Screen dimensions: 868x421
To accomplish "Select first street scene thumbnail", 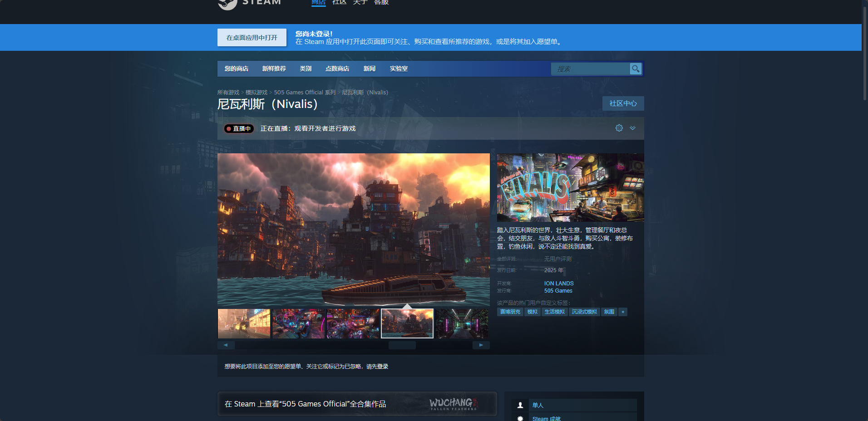I will (x=244, y=323).
